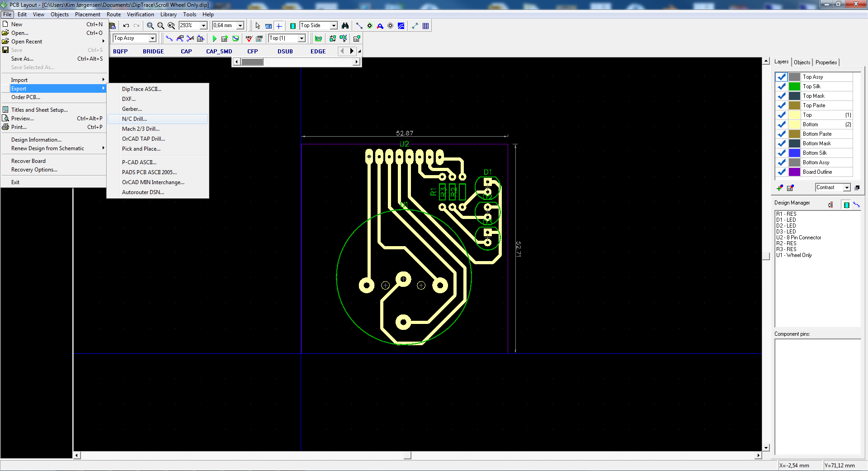Click the next library right arrow button

352,51
